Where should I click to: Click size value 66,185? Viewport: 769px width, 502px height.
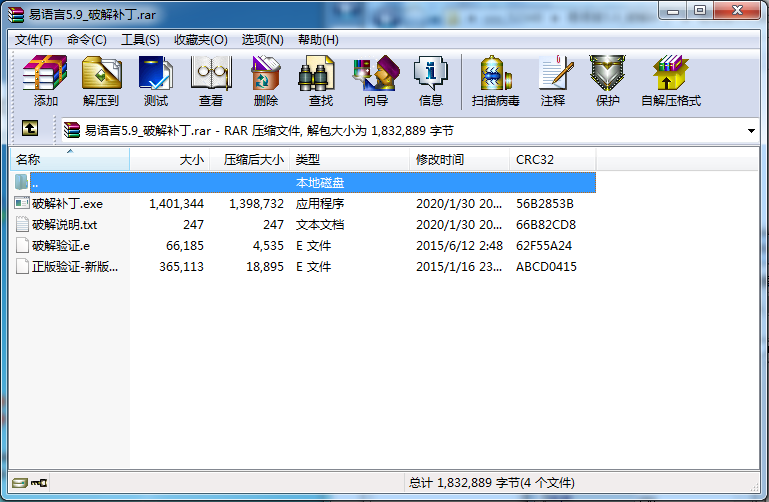click(184, 246)
